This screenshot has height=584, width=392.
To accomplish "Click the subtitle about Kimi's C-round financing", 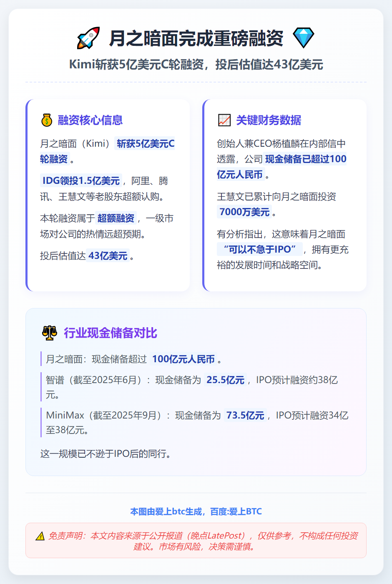I will click(196, 65).
